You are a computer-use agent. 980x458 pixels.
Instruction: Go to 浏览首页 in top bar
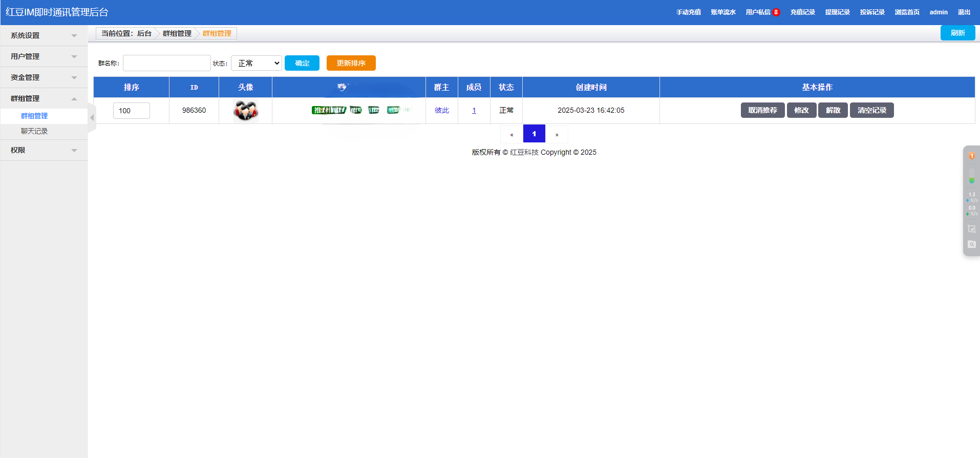tap(907, 12)
